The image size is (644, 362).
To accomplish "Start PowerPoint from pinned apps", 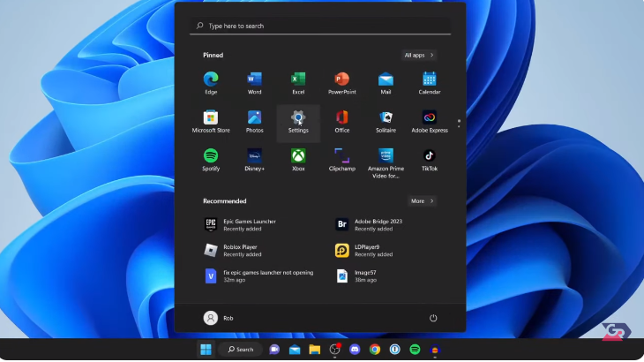I will (341, 83).
